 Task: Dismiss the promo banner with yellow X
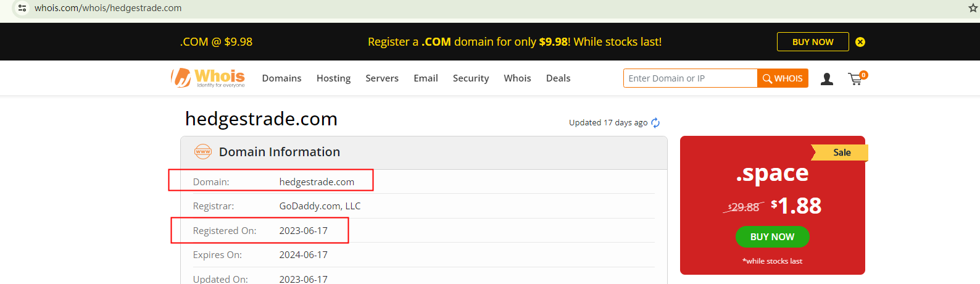[860, 42]
